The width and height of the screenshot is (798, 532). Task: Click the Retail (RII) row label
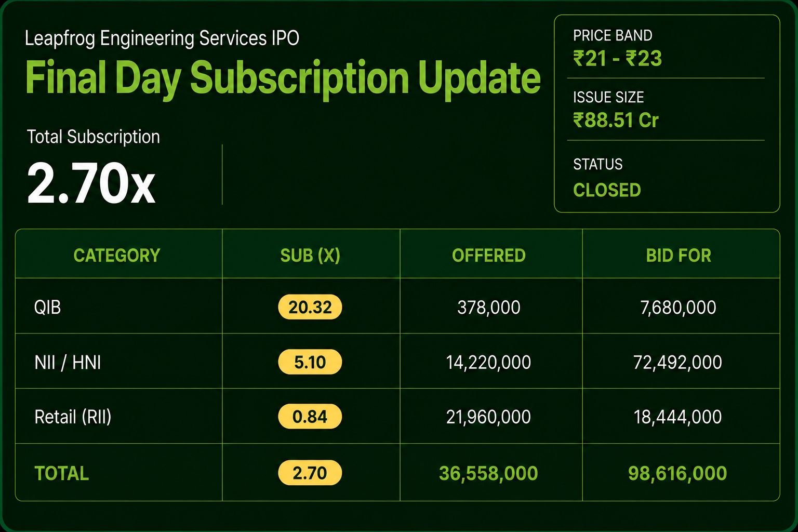[73, 417]
